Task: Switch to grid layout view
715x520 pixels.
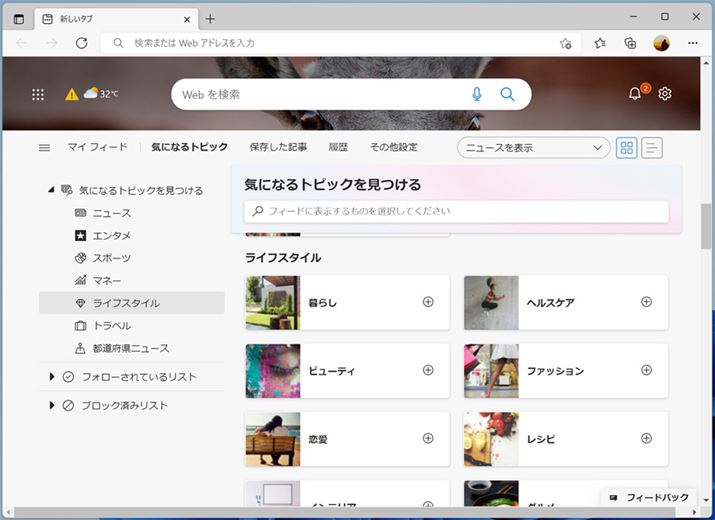Action: tap(627, 147)
